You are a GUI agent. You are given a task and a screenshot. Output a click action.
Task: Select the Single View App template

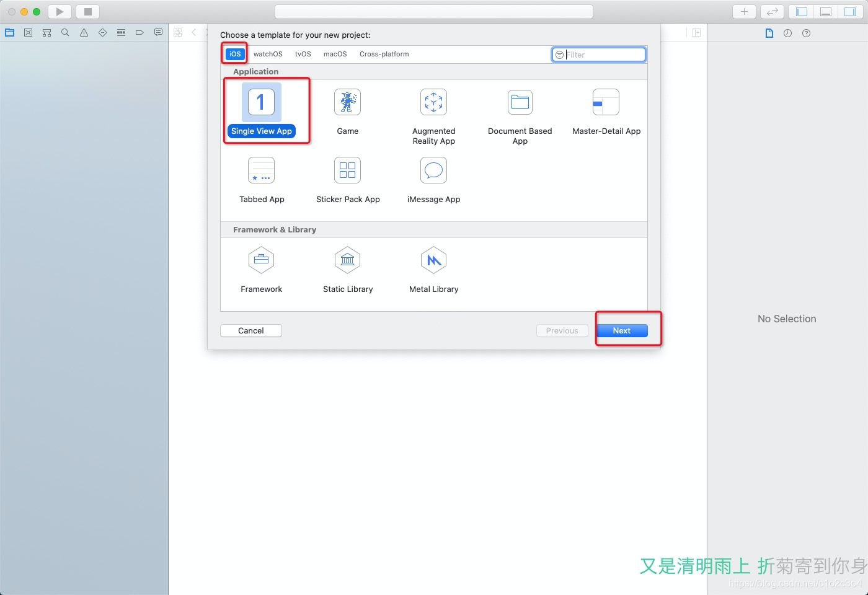[262, 112]
